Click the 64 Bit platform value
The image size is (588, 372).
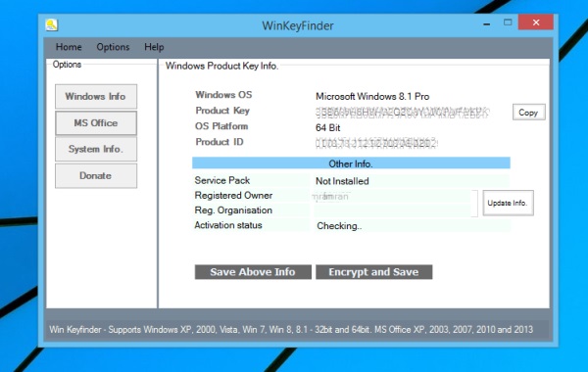327,128
